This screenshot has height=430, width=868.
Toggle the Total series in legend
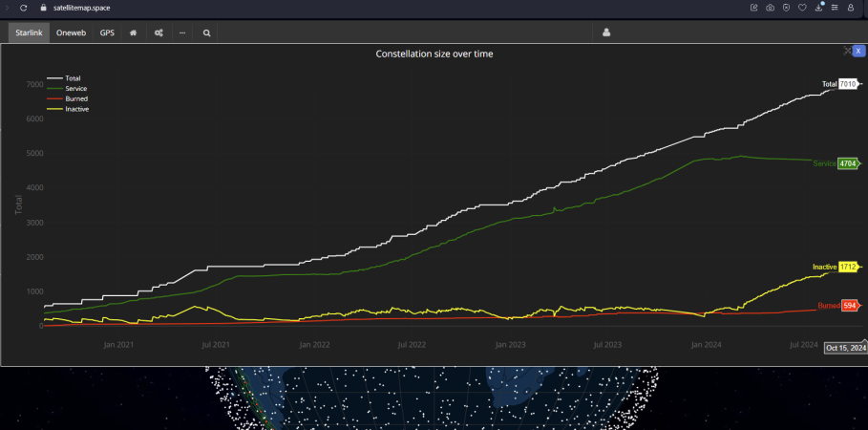click(x=64, y=78)
